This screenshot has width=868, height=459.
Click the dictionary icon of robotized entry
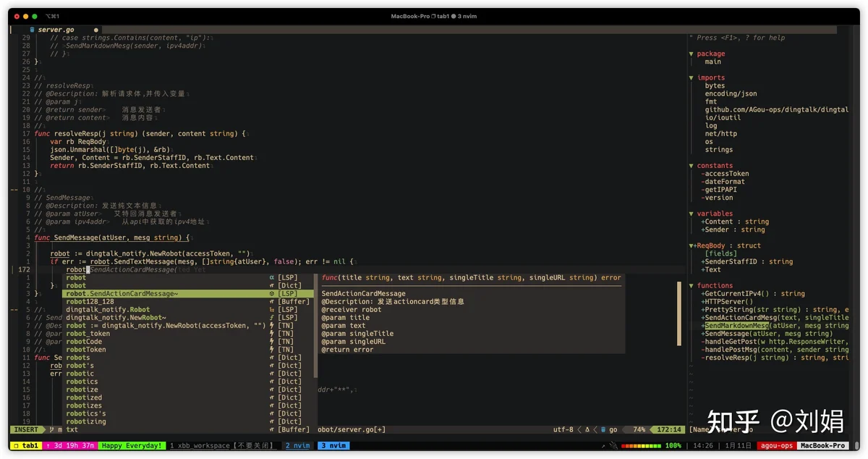click(271, 397)
